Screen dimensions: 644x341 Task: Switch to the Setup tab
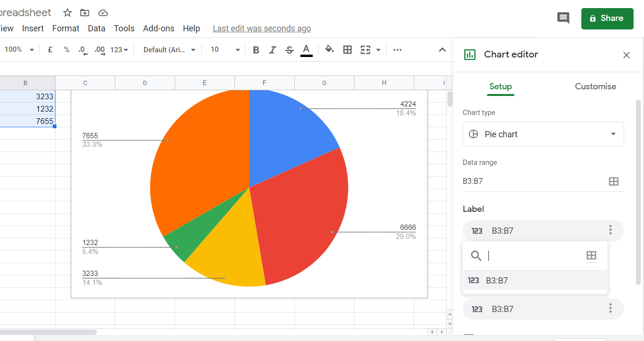(501, 86)
